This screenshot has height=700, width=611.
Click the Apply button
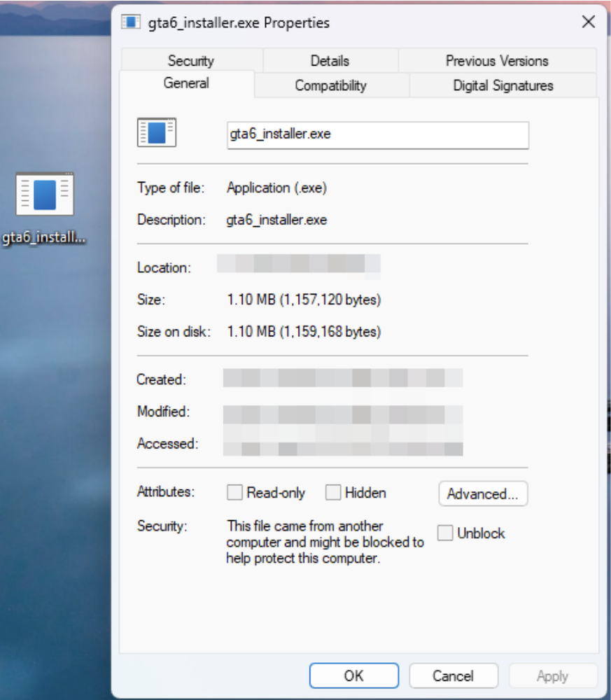[x=552, y=676]
